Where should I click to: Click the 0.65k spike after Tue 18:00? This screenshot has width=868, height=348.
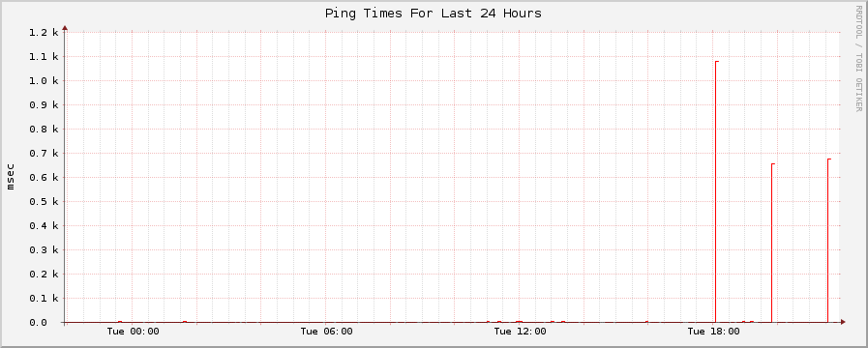[x=773, y=243]
